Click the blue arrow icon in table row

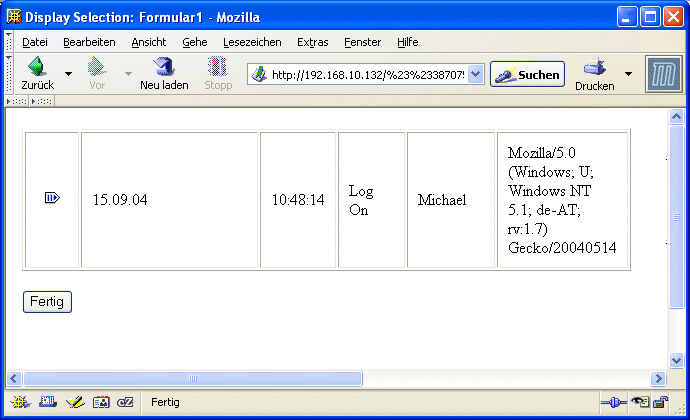tap(52, 199)
